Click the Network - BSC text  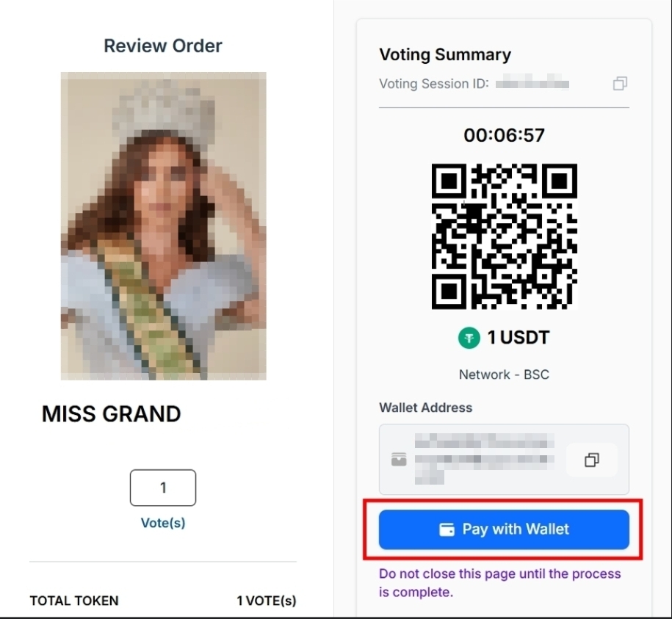coord(504,374)
